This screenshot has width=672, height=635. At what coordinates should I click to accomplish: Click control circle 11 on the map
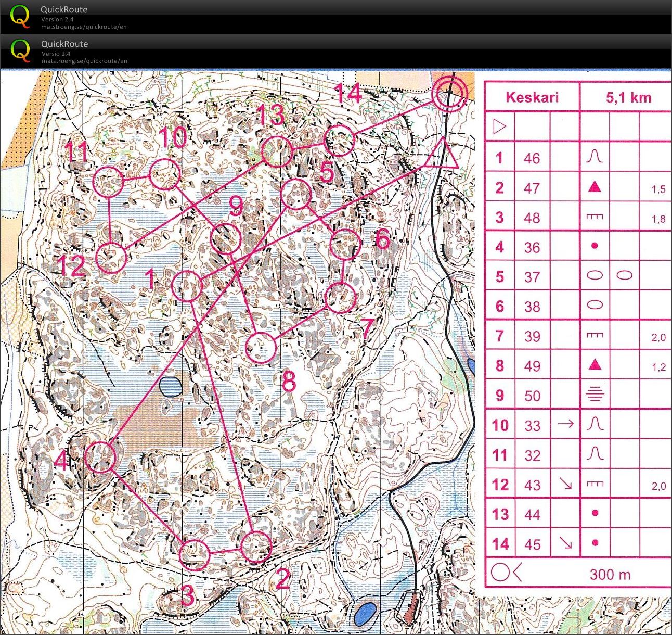[x=109, y=182]
